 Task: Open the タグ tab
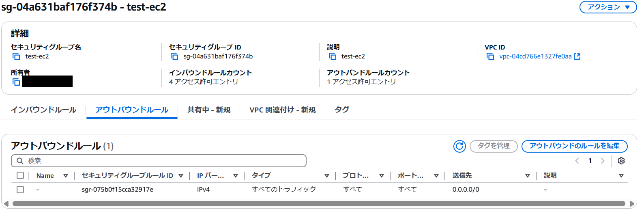click(342, 110)
